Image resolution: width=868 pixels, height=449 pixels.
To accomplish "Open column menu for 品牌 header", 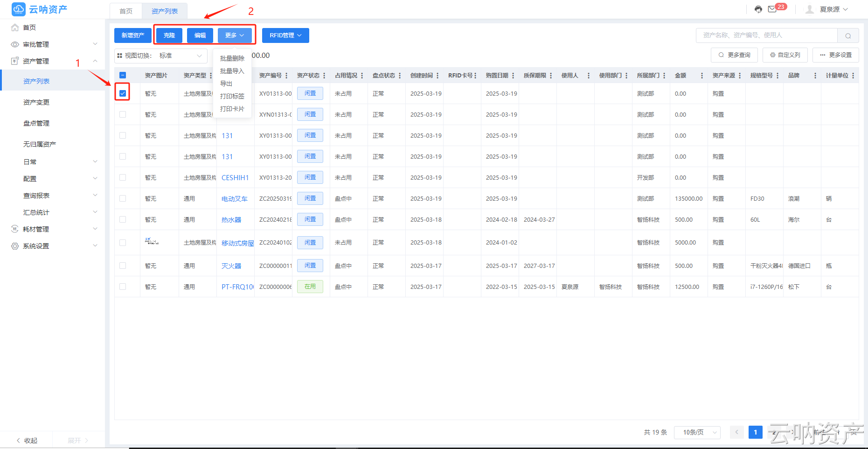I will (815, 76).
